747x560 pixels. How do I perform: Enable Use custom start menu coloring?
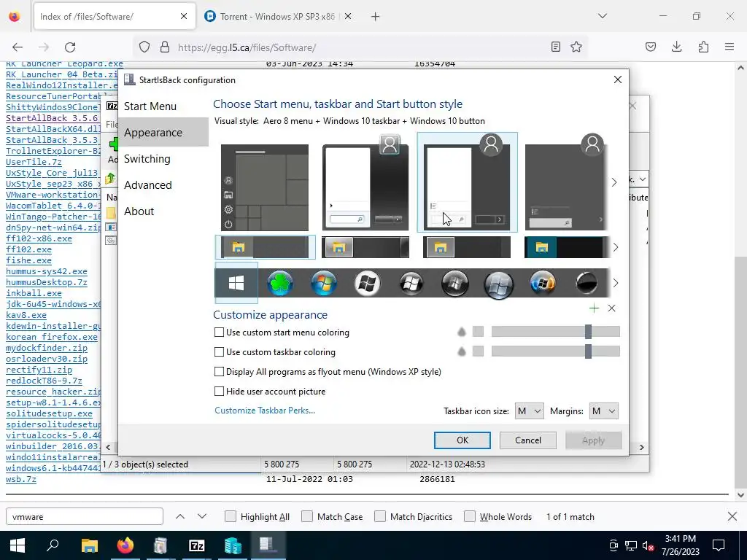click(x=219, y=332)
